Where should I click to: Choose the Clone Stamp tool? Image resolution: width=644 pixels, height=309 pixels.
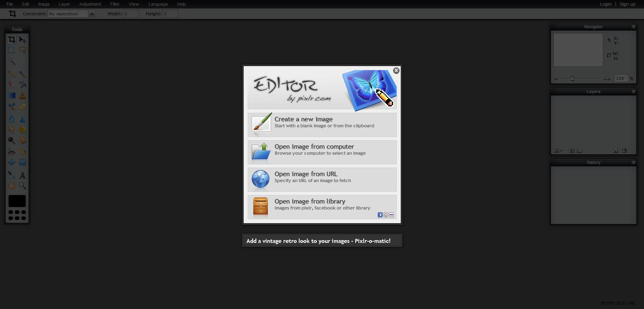[x=23, y=96]
